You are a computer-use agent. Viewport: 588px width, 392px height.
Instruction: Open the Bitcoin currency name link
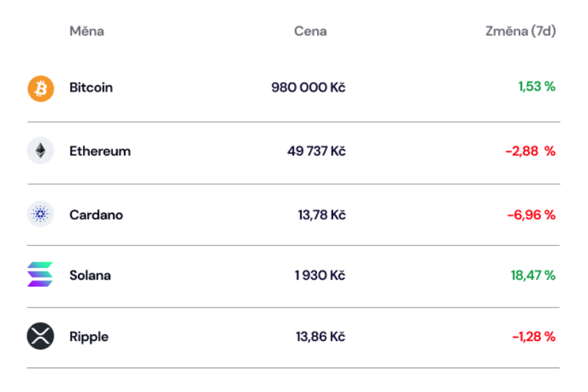point(91,87)
